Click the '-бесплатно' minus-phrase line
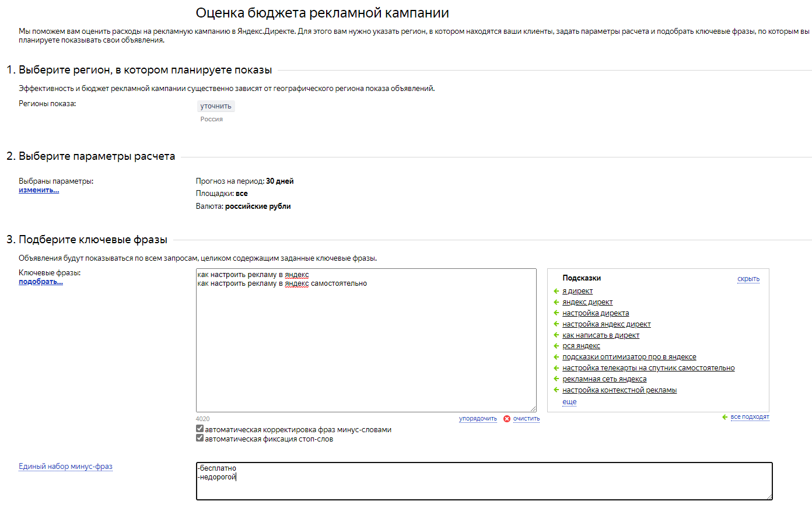The image size is (812, 508). (x=217, y=468)
